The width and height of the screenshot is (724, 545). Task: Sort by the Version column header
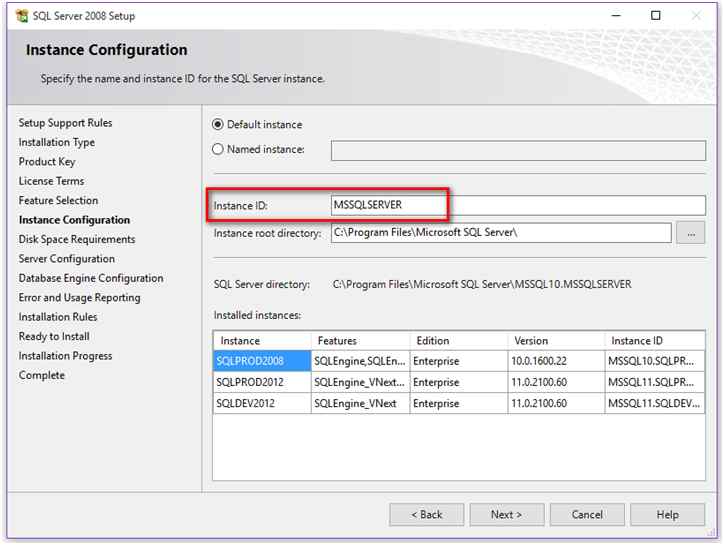click(x=556, y=341)
